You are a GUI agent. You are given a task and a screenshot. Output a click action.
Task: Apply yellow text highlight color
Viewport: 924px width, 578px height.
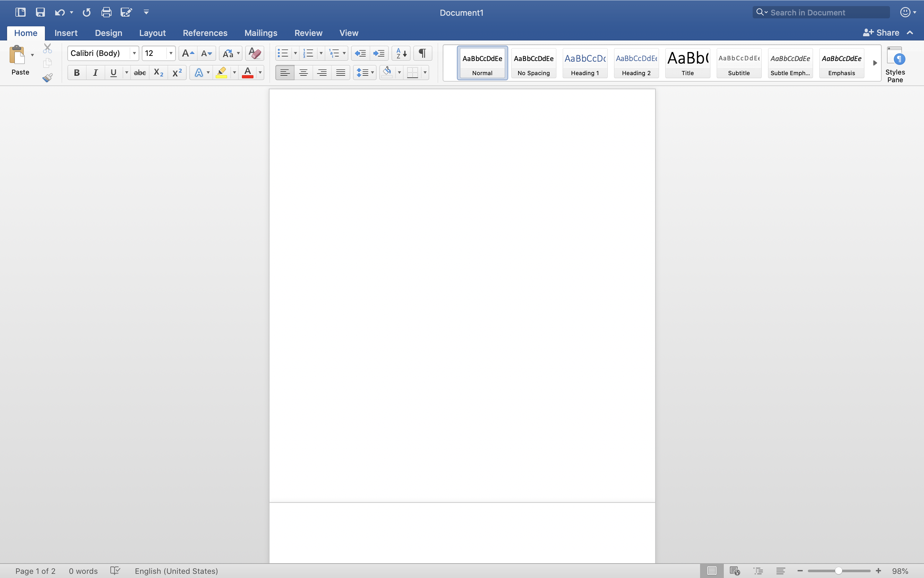pos(221,72)
